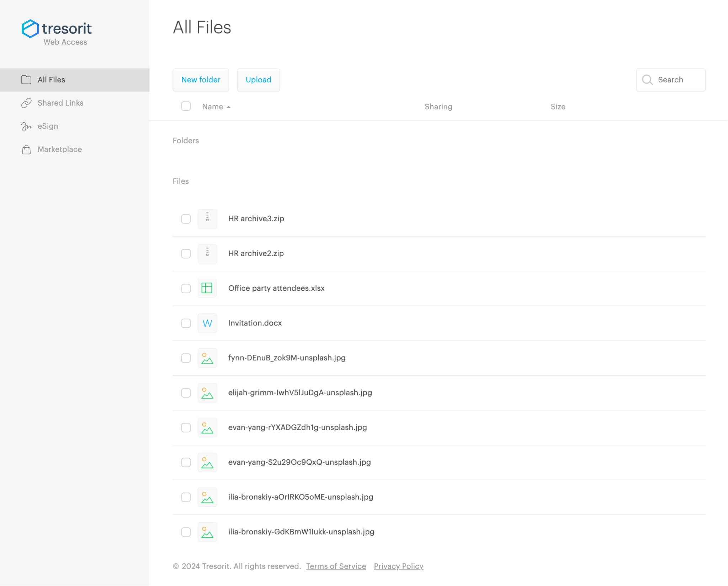Click the image icon for evan-yang-S2u29Oc9QxQ-unsplash.jpg
This screenshot has height=586, width=728.
pos(207,463)
